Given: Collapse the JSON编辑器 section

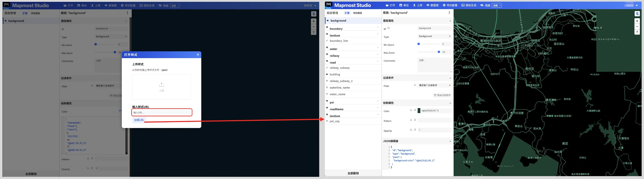Looking at the screenshot, I should click(x=450, y=141).
